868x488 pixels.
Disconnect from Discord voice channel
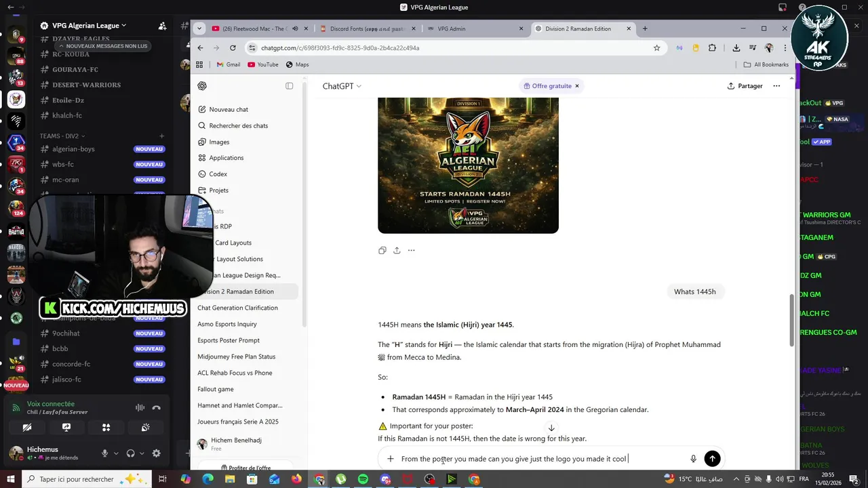157,407
